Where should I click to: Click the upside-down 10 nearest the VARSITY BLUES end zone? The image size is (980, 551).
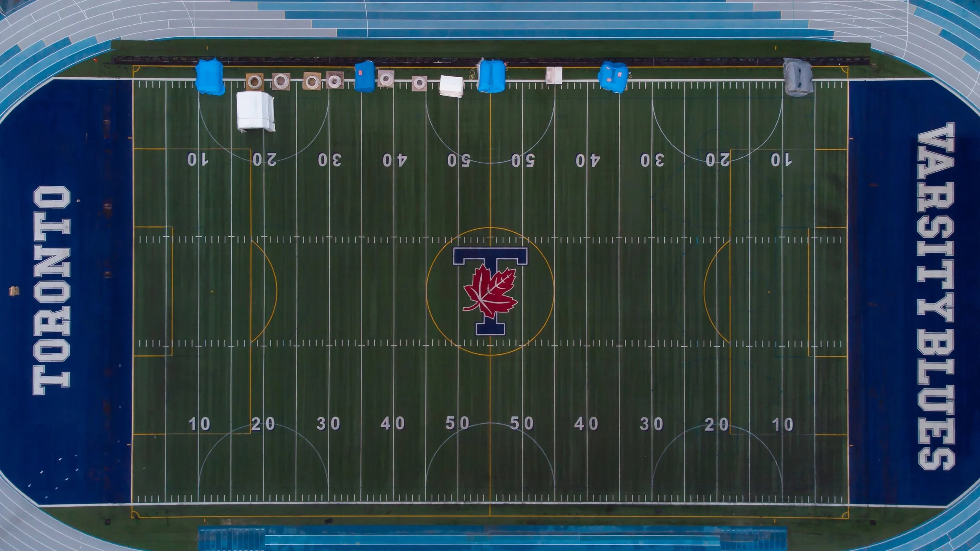(781, 160)
